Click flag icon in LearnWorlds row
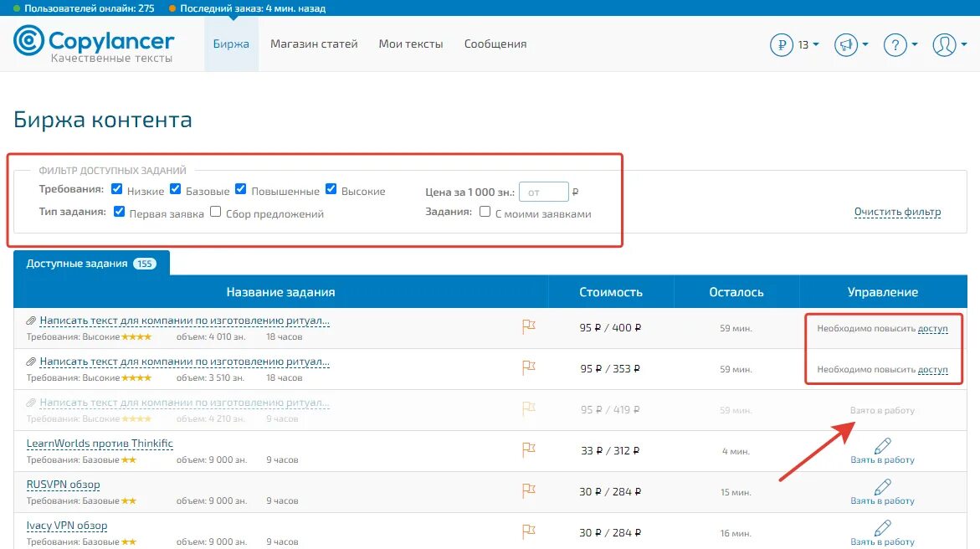 click(529, 449)
